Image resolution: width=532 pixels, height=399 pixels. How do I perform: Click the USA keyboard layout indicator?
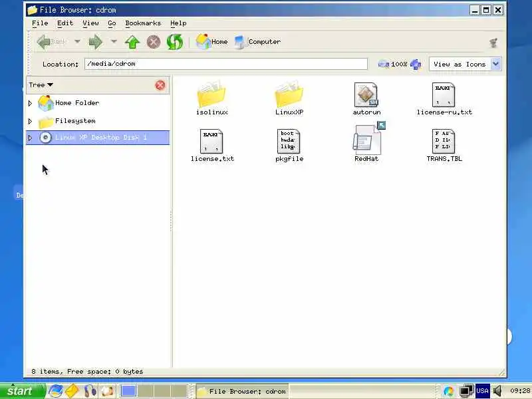click(482, 391)
